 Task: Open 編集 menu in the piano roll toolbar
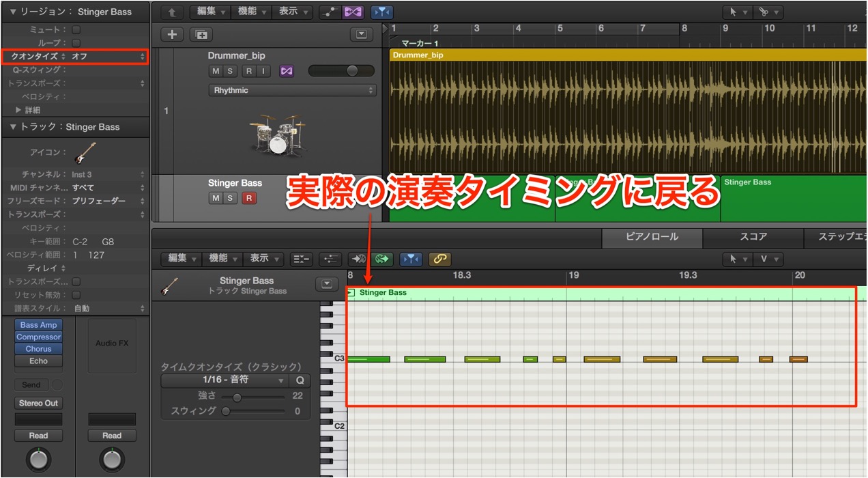click(x=182, y=258)
